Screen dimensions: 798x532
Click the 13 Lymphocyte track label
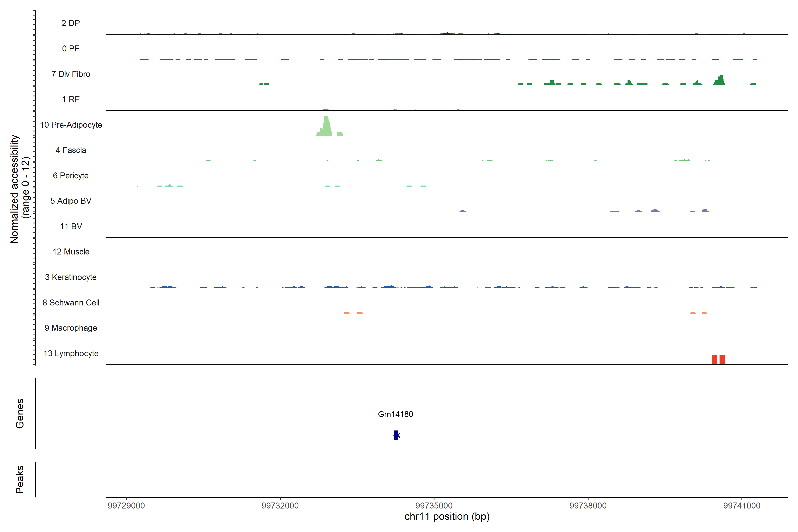71,354
